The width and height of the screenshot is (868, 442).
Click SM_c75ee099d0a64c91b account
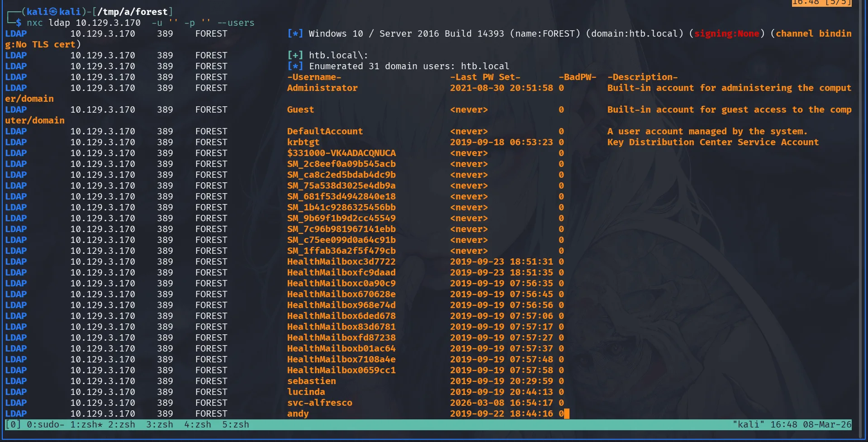[x=341, y=240]
